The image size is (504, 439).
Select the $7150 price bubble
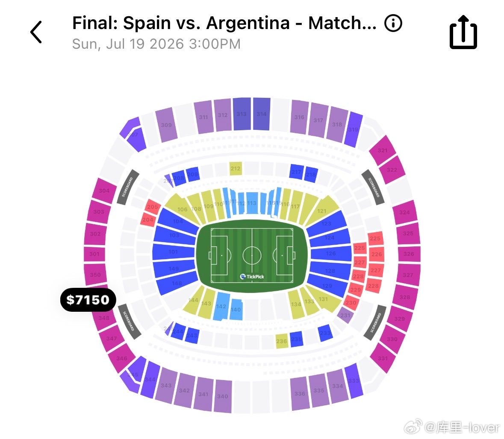pyautogui.click(x=88, y=300)
